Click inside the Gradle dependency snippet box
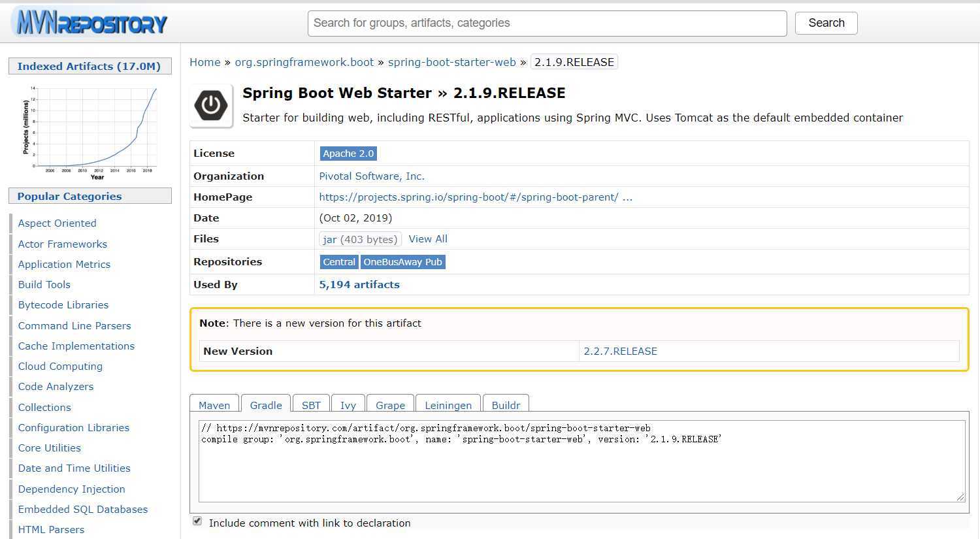 coord(581,461)
